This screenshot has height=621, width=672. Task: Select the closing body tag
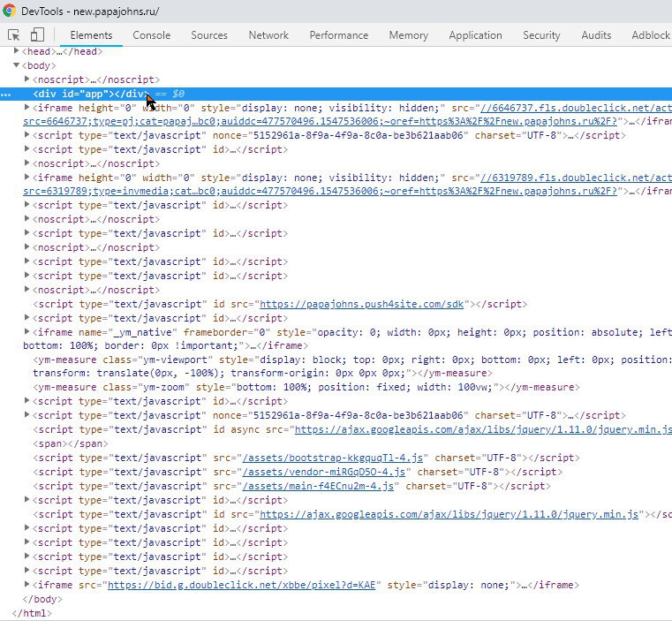(x=42, y=599)
